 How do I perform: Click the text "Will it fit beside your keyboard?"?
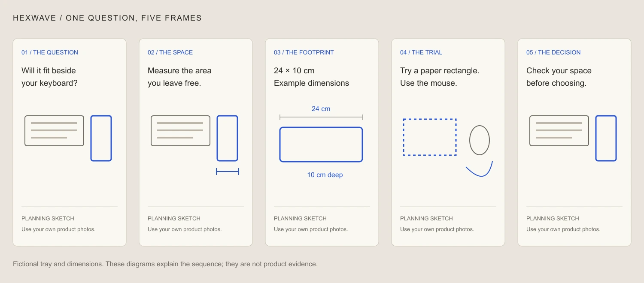click(x=49, y=77)
